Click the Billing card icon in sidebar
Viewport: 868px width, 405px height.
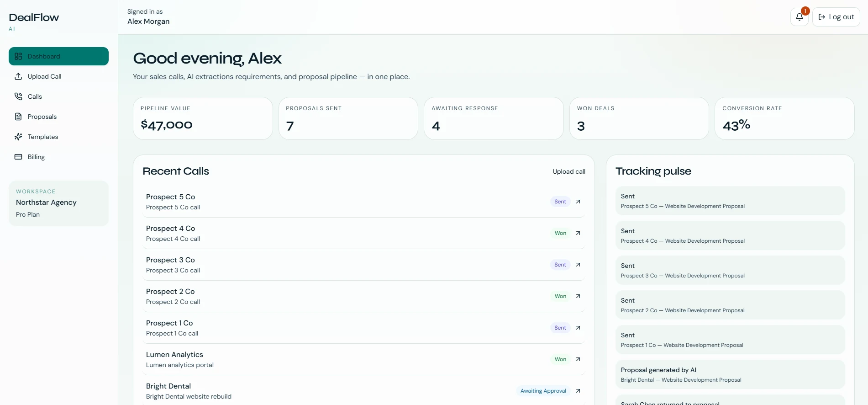(18, 157)
